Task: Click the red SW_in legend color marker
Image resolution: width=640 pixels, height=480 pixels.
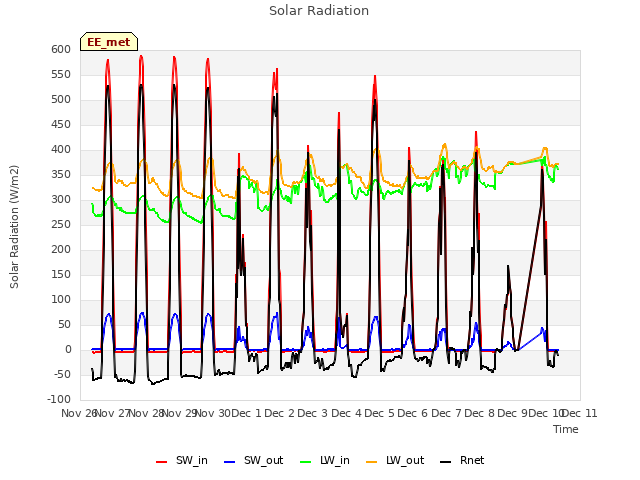Action: coord(162,462)
